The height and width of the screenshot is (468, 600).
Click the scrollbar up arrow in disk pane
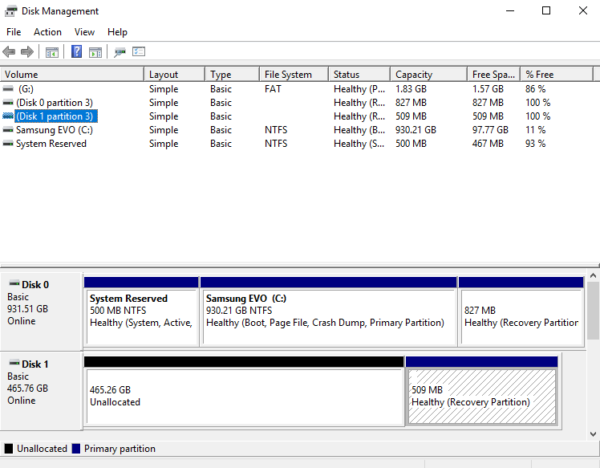click(x=593, y=276)
